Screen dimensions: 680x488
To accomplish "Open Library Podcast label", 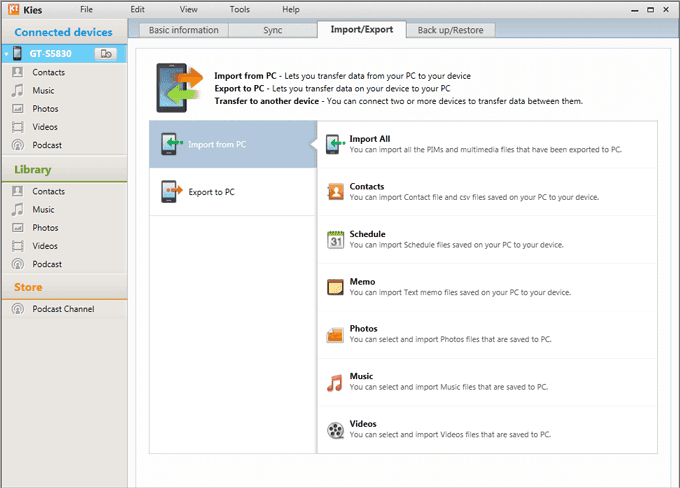I will [x=47, y=264].
